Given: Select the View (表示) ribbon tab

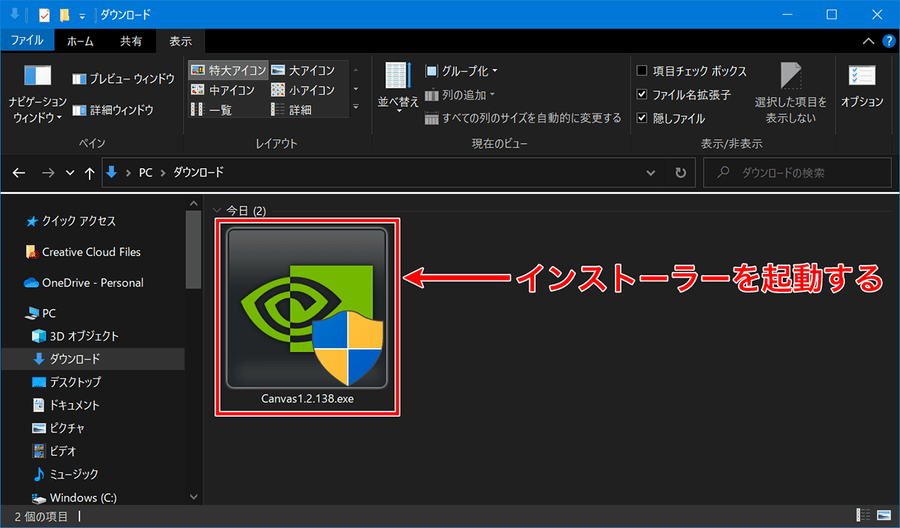Looking at the screenshot, I should coord(180,41).
